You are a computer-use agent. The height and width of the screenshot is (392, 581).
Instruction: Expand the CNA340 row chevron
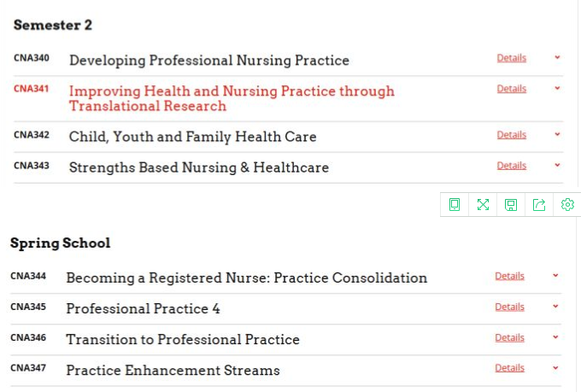[x=557, y=58]
